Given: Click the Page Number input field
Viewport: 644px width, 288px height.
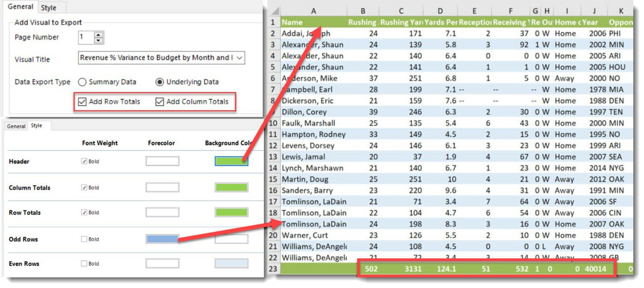Looking at the screenshot, I should (86, 38).
